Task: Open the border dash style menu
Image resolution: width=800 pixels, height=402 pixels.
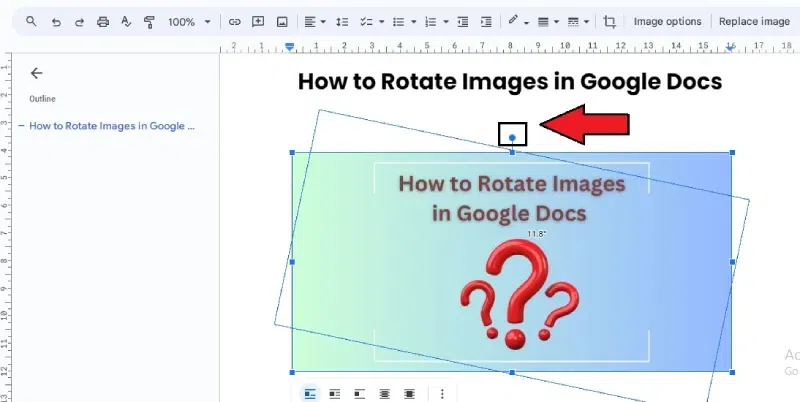Action: (x=573, y=22)
